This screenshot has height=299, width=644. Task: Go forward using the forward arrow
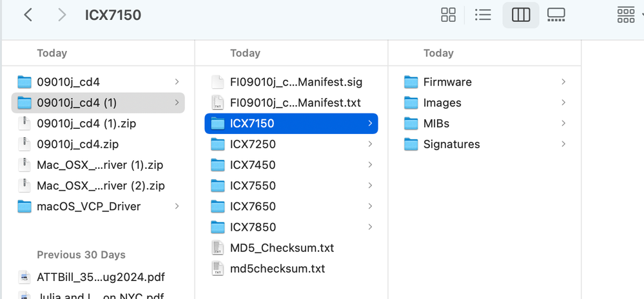click(x=62, y=15)
